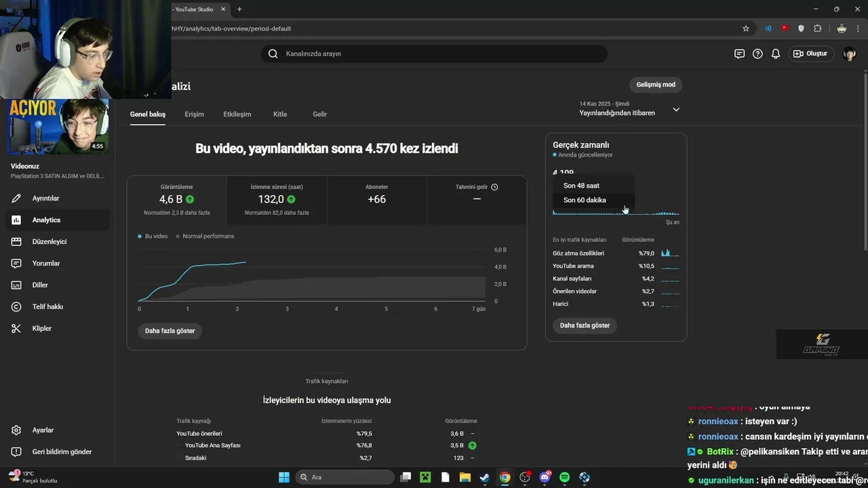Click the weather widget in the taskbar
Image resolution: width=868 pixels, height=488 pixels.
coord(34,477)
